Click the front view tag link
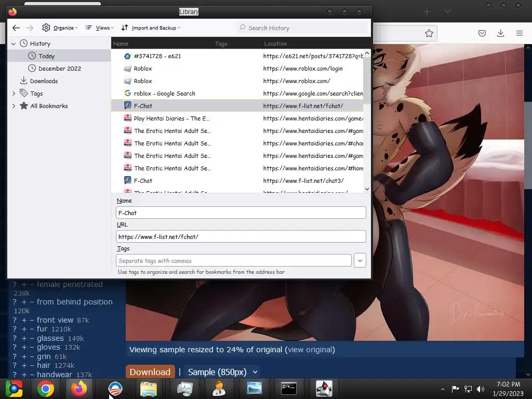The image size is (532, 399). [55, 320]
